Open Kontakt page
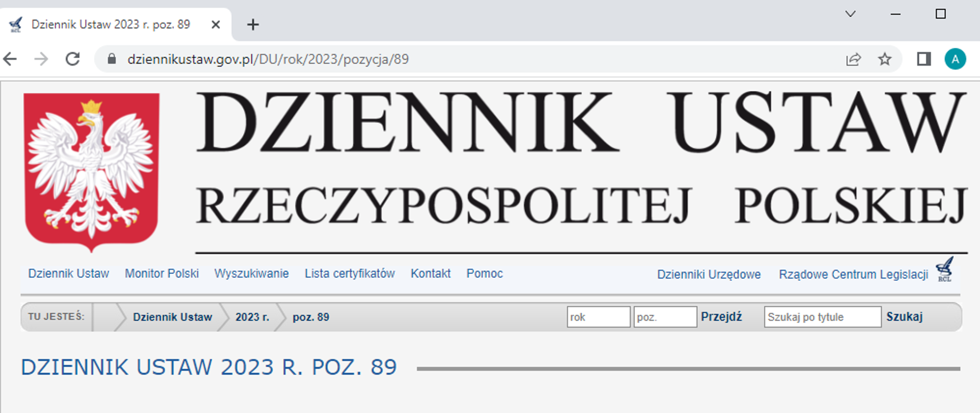This screenshot has width=980, height=413. click(431, 274)
